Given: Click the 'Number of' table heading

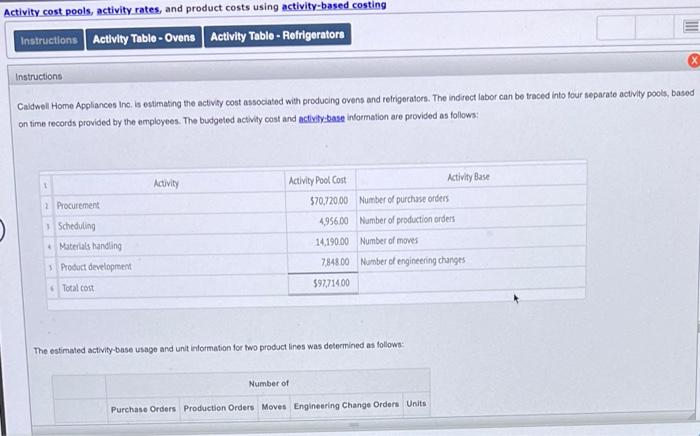Looking at the screenshot, I should pyautogui.click(x=269, y=383).
